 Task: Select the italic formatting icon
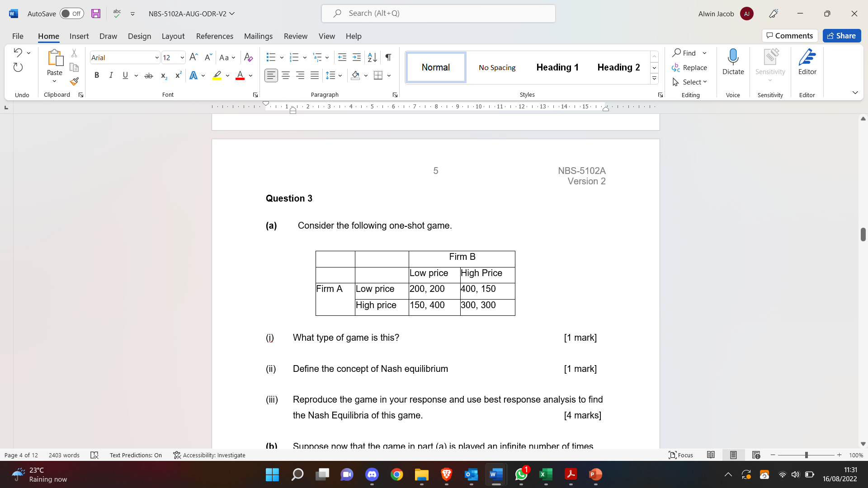[x=111, y=75]
